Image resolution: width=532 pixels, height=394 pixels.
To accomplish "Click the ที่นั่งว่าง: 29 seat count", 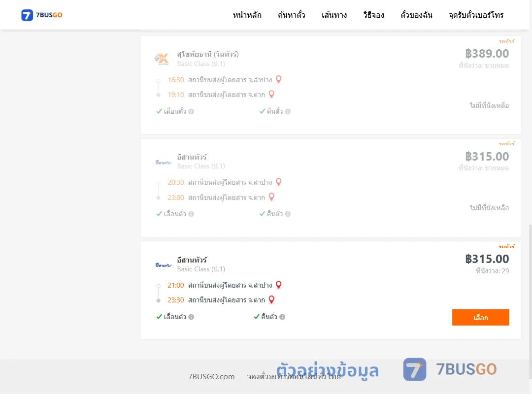I will point(492,271).
